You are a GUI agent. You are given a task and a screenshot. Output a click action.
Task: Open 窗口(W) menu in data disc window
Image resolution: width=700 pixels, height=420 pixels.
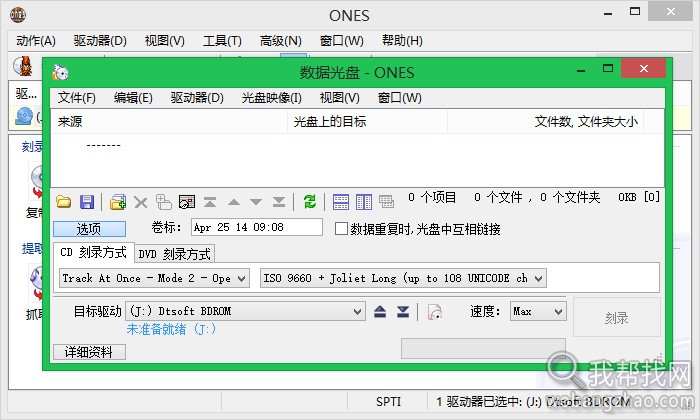(400, 97)
